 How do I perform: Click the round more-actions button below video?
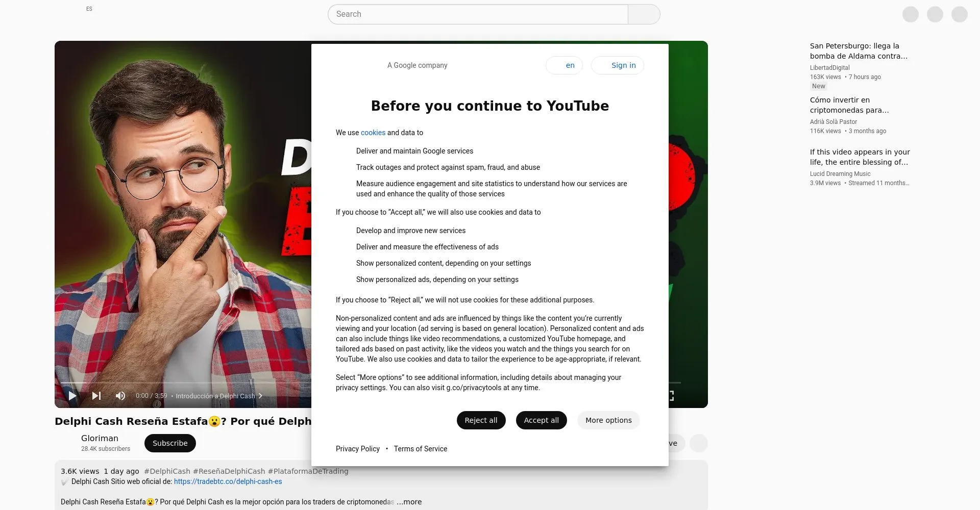[x=699, y=443]
